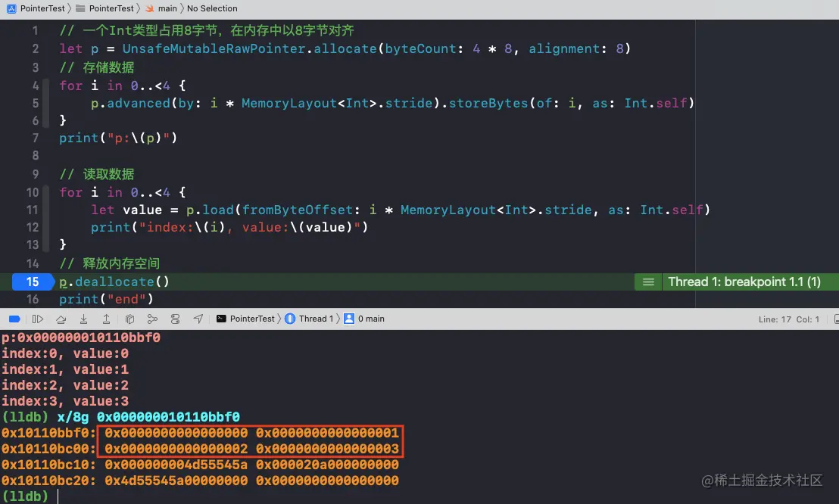Viewport: 839px width, 504px height.
Task: Click MemoryLayout<Int> on line 5
Action: 309,103
